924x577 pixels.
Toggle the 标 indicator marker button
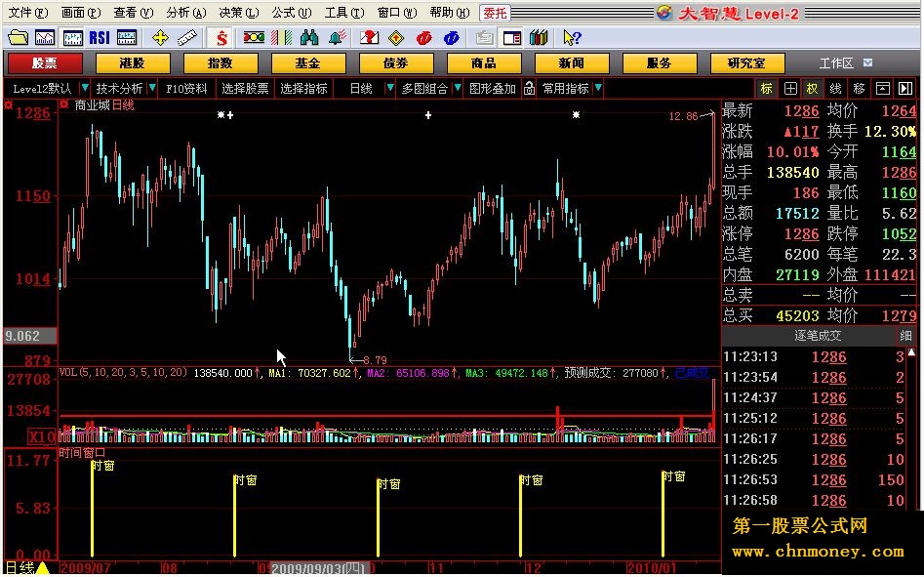767,89
